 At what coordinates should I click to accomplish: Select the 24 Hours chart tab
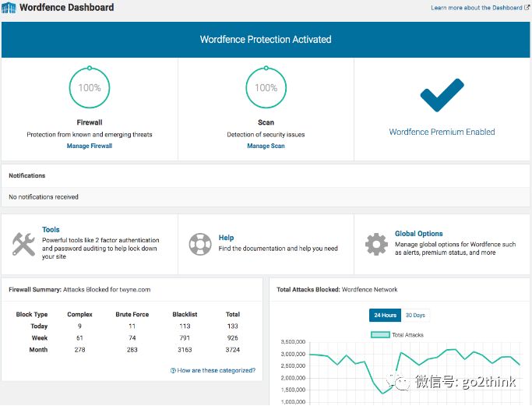pyautogui.click(x=385, y=315)
